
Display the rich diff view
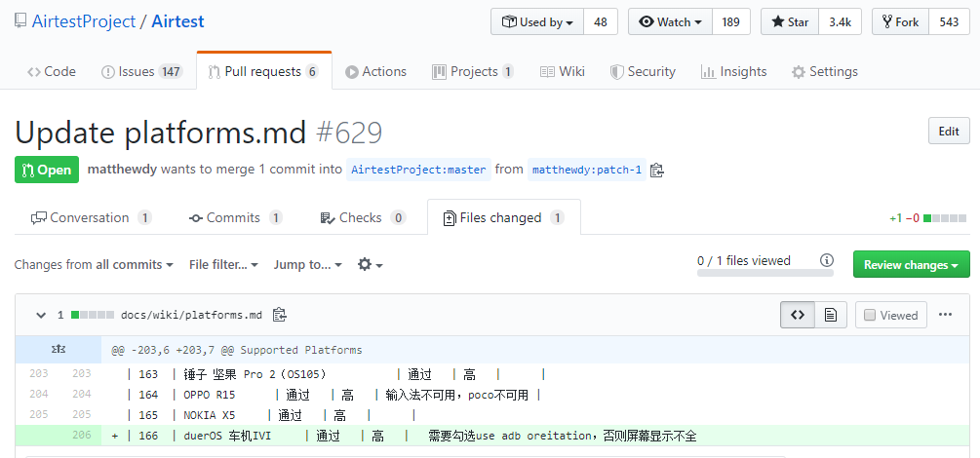pyautogui.click(x=831, y=315)
